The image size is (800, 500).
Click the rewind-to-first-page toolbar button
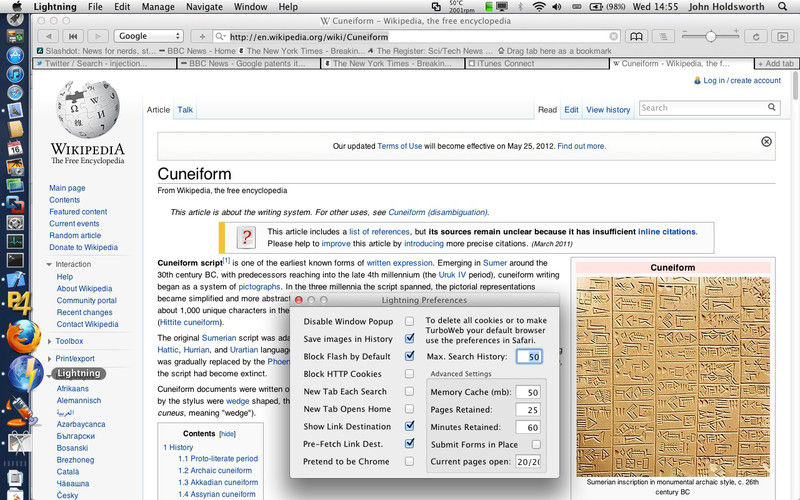pyautogui.click(x=73, y=36)
